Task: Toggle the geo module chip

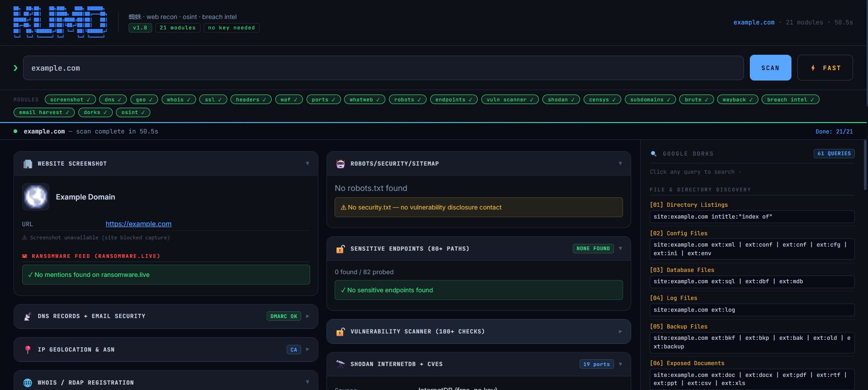Action: (144, 100)
